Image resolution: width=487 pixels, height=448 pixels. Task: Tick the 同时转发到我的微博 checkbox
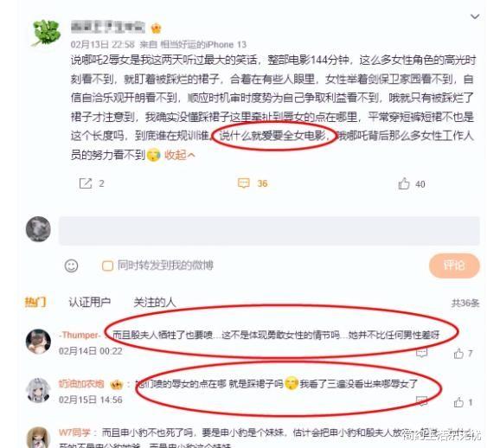[x=107, y=266]
